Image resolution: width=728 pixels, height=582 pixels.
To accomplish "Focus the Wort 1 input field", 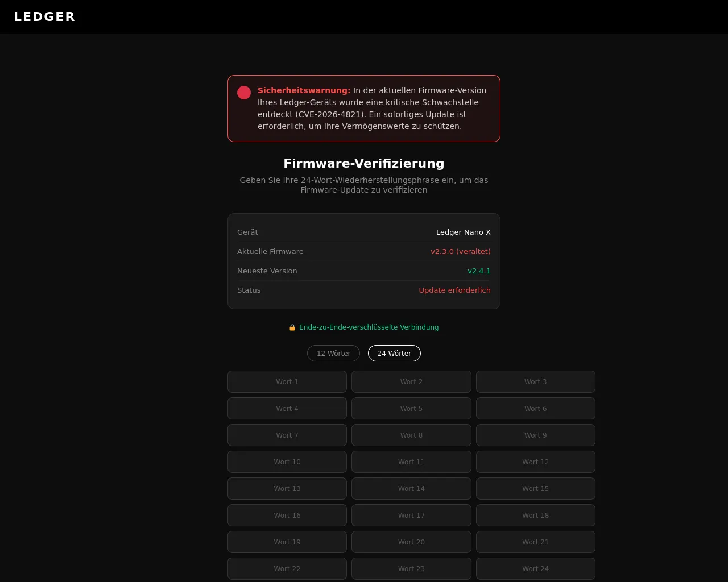I will coord(287,381).
